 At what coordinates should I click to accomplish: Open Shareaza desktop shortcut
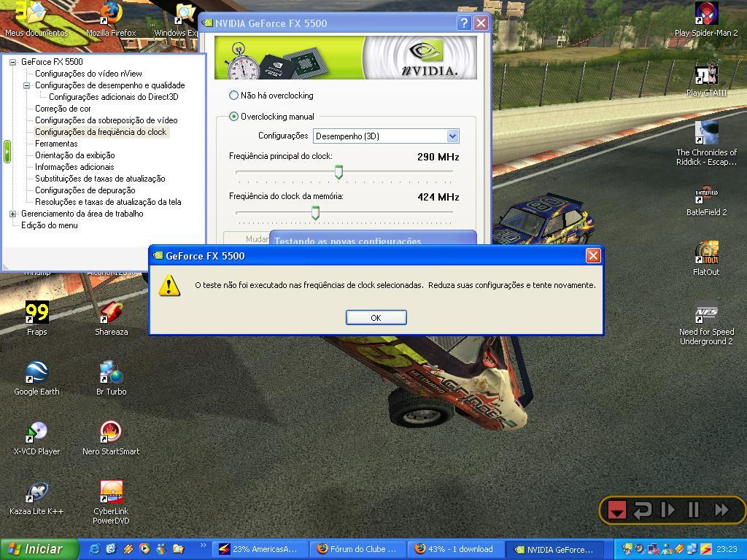click(x=111, y=318)
